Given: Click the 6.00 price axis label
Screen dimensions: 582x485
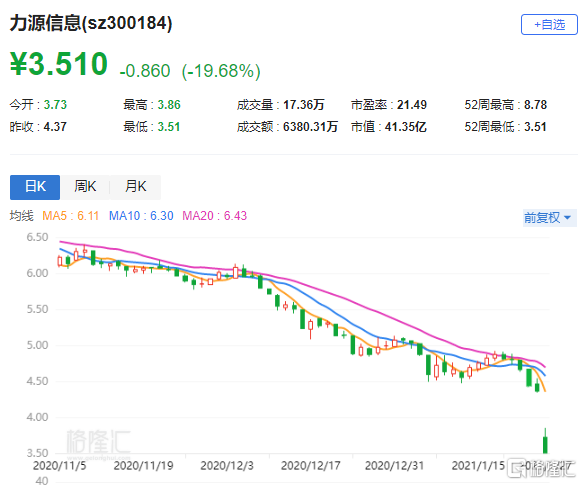Looking at the screenshot, I should [x=37, y=273].
